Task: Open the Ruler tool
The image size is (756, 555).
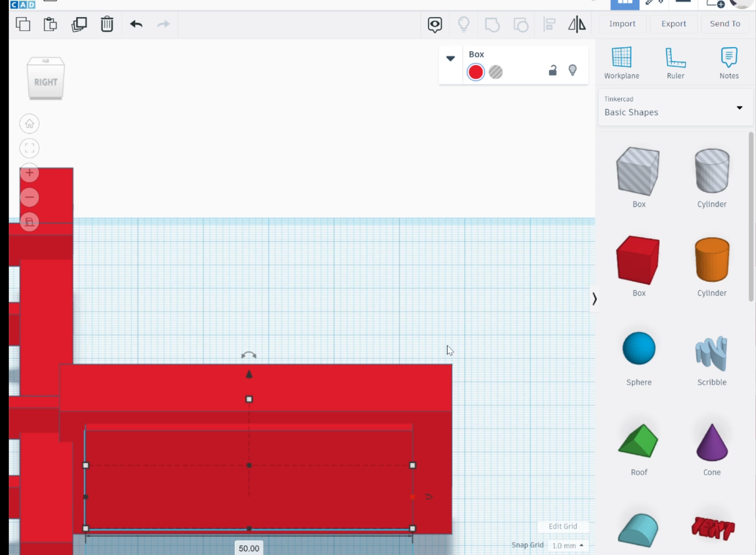Action: 675,62
